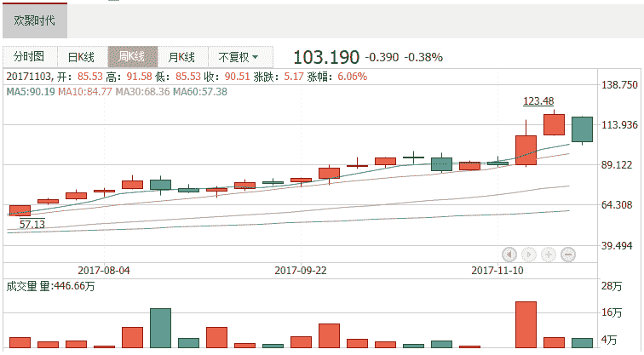Click the 89.122 price axis label
This screenshot has height=355, width=644.
617,165
